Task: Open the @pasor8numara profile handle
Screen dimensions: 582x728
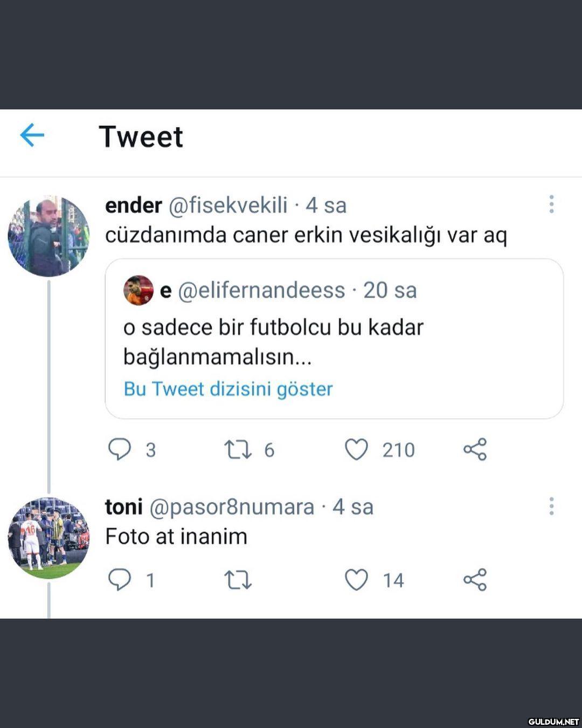Action: [x=231, y=507]
